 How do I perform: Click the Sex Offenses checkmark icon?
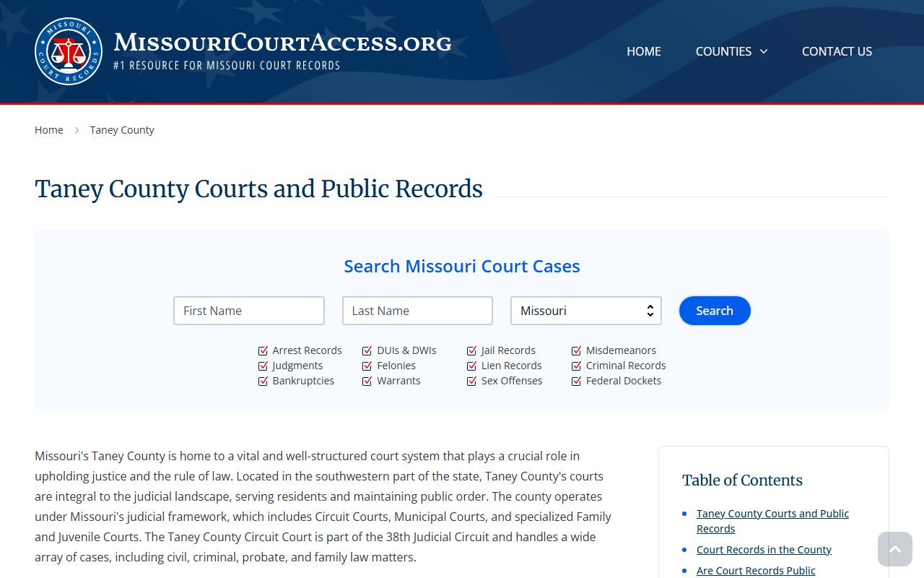pyautogui.click(x=472, y=381)
